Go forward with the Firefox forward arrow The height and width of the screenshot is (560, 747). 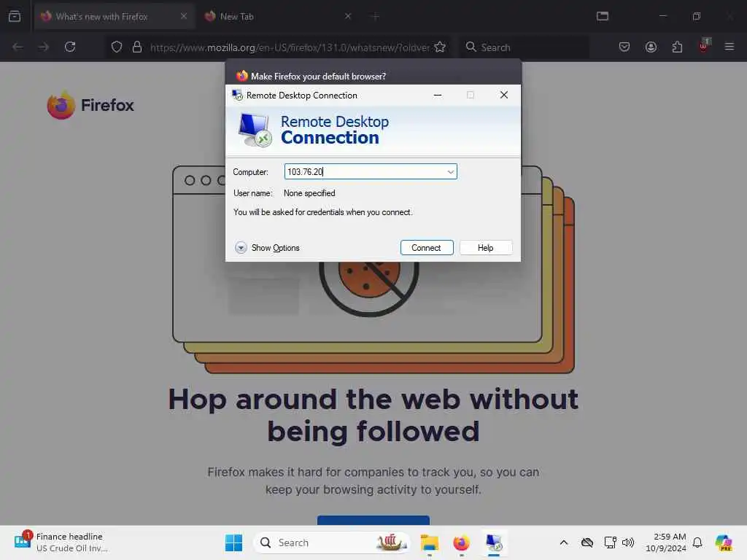(44, 47)
